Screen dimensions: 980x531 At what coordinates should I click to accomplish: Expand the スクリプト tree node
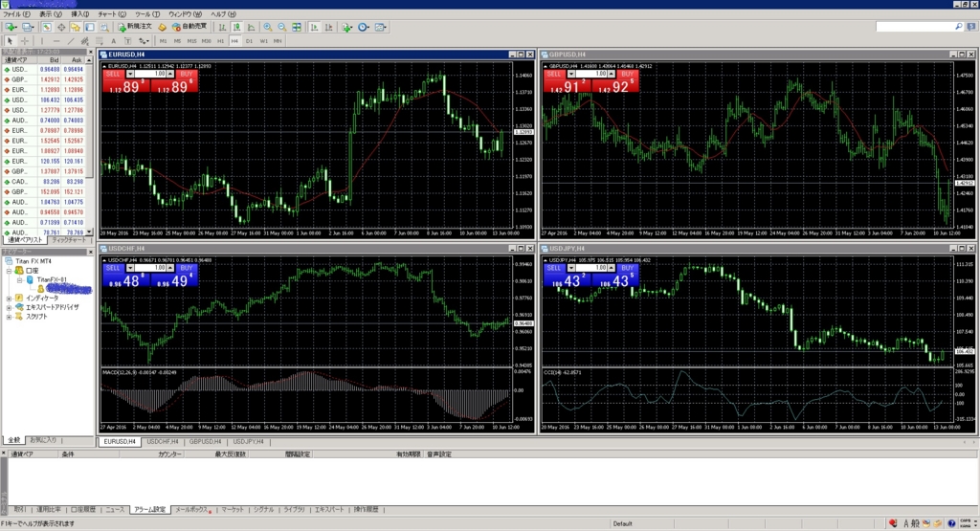(10, 317)
